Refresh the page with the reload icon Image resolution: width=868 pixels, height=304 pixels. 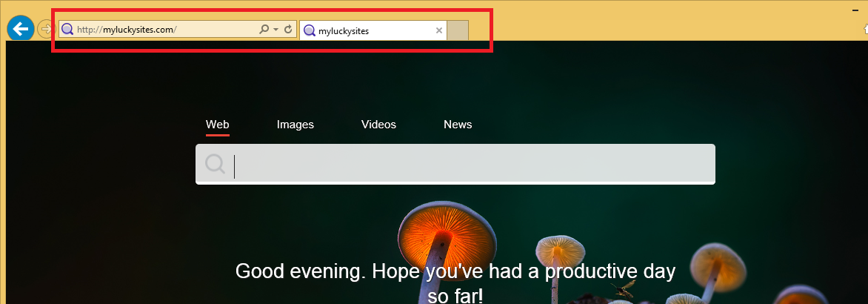(288, 30)
